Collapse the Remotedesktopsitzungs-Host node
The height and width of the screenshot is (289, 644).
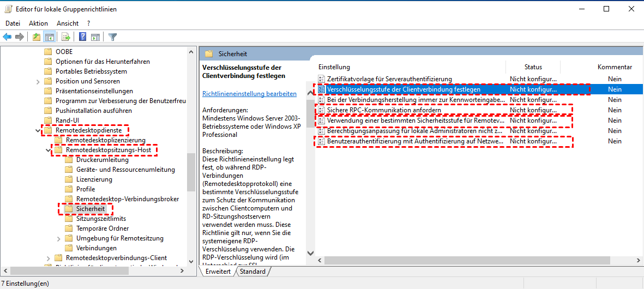(49, 150)
